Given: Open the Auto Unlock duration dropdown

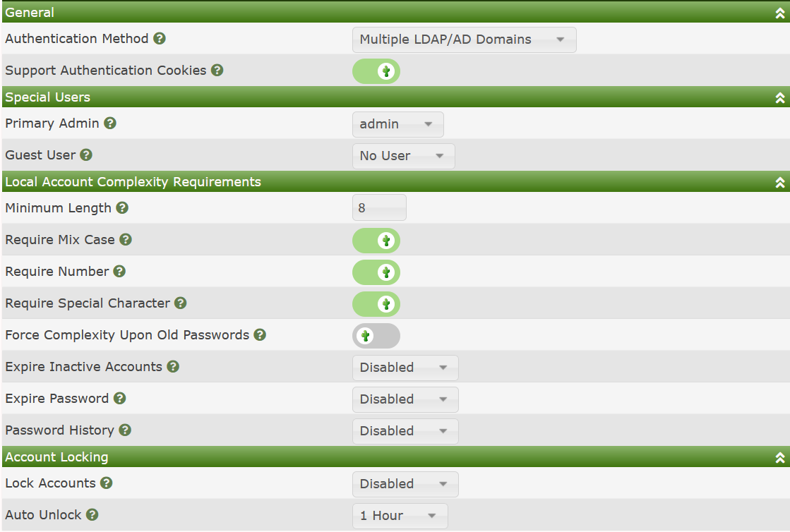Looking at the screenshot, I should pos(400,516).
